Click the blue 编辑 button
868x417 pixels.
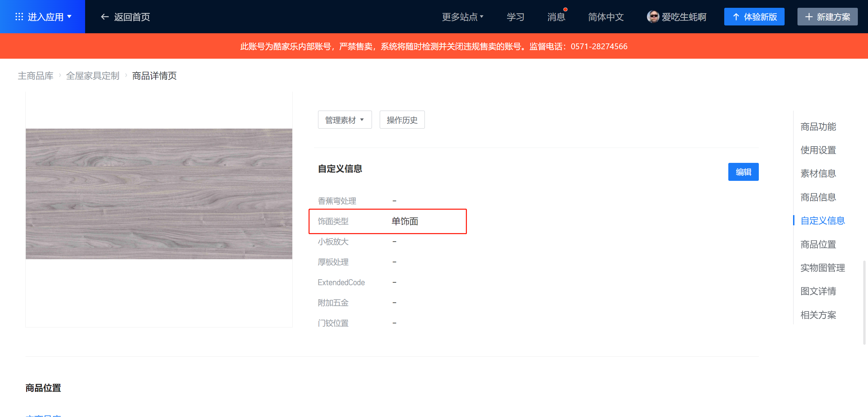pos(743,172)
